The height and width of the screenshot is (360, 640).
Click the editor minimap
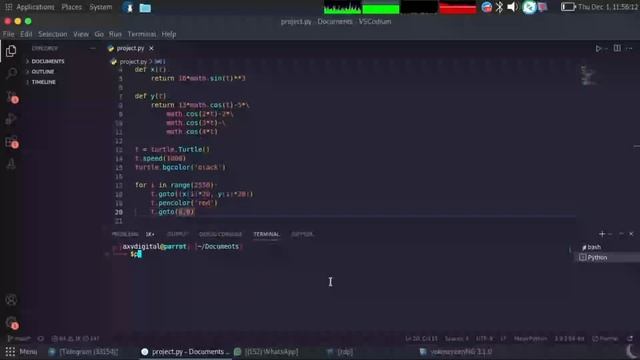coord(588,76)
